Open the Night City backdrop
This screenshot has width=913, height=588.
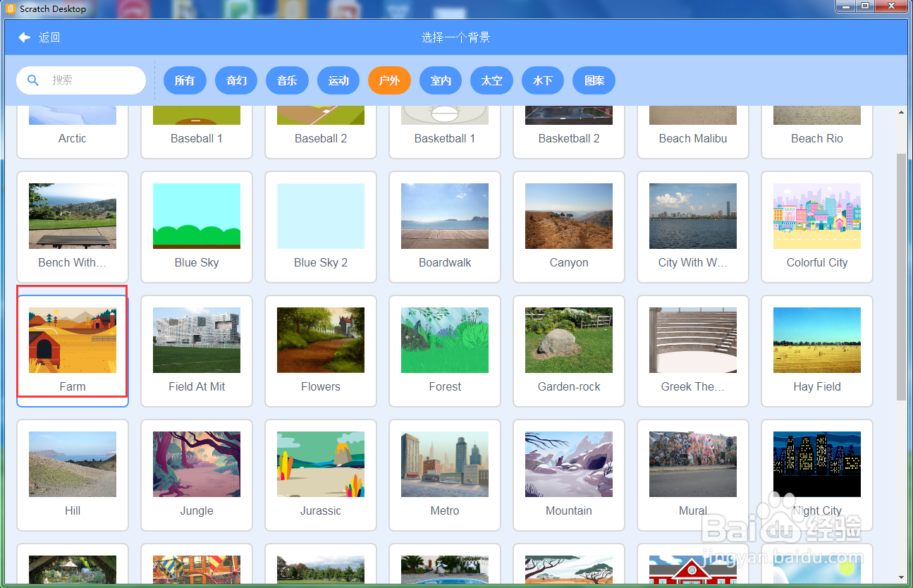point(817,475)
